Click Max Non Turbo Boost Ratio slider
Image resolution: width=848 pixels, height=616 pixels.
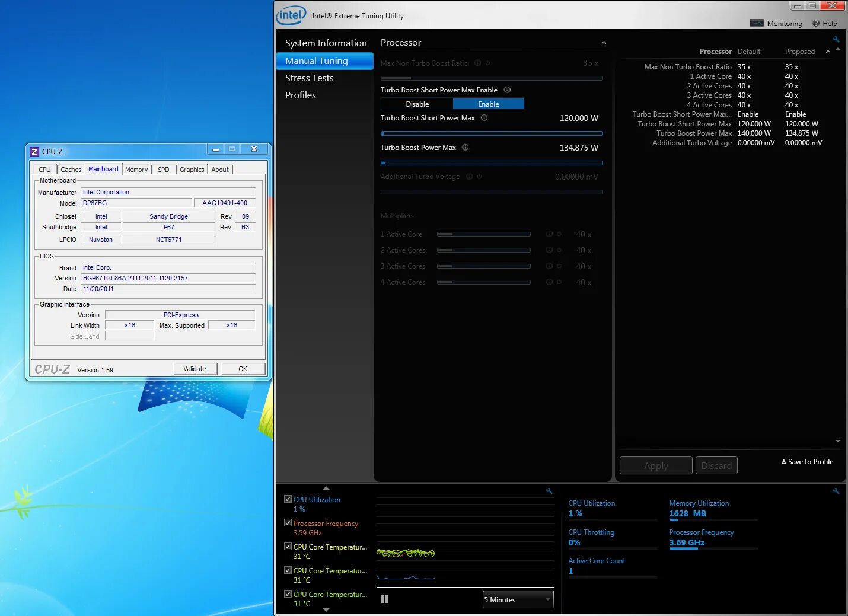(492, 78)
